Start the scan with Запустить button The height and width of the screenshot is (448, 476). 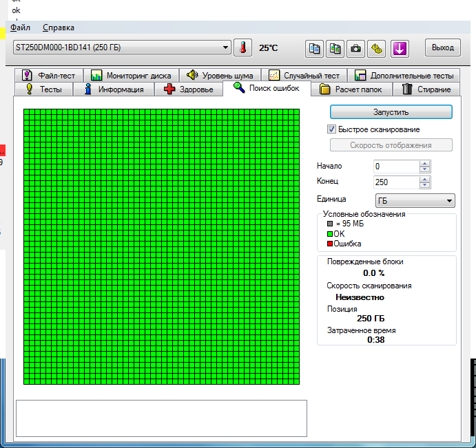coord(391,112)
